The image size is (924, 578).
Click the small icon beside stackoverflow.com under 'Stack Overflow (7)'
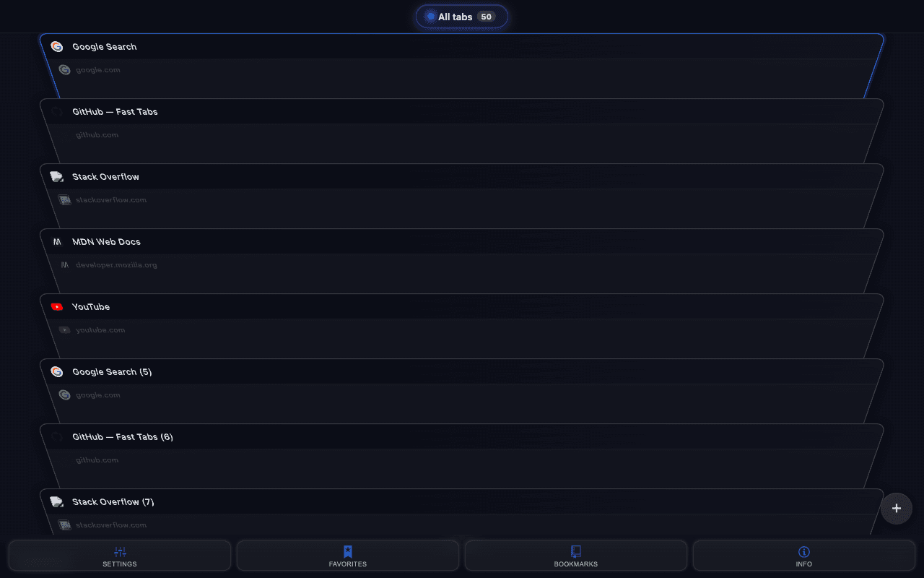(x=64, y=525)
